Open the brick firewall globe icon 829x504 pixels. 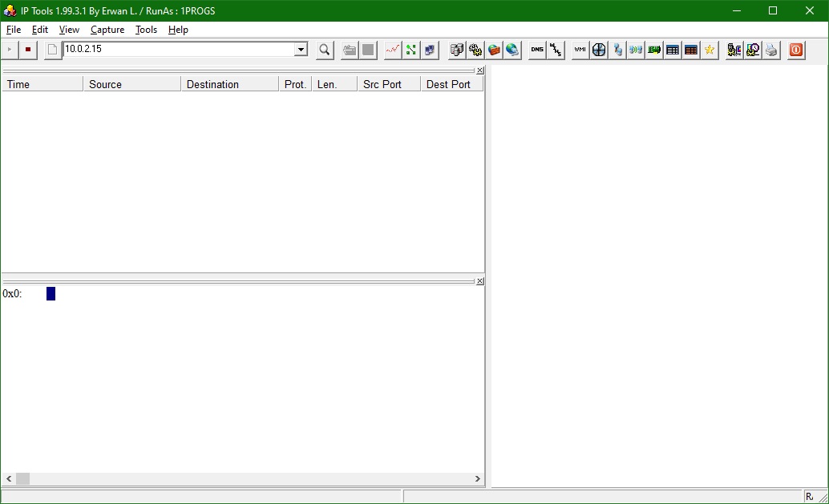point(494,50)
